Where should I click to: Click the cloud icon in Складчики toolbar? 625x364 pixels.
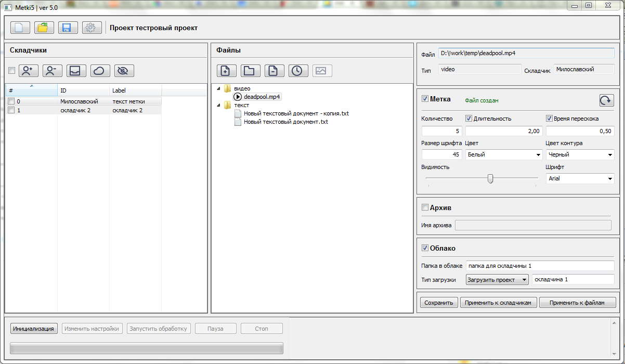[x=100, y=71]
